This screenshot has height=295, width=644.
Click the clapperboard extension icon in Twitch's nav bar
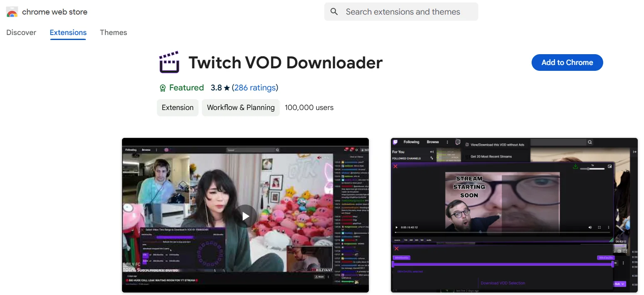pyautogui.click(x=457, y=142)
